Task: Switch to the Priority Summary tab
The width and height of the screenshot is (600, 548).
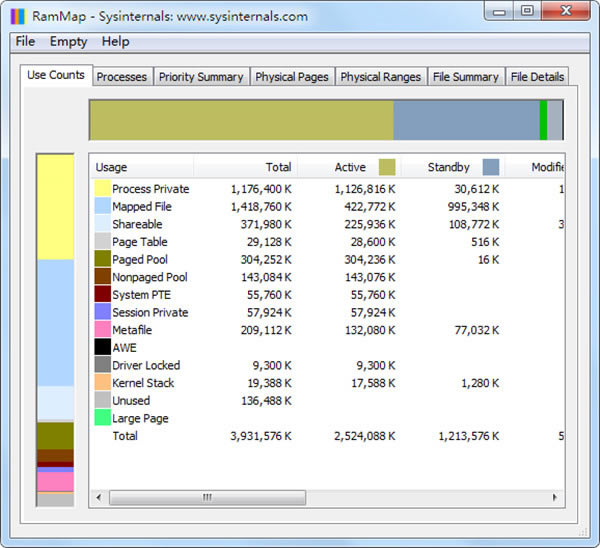Action: click(200, 77)
